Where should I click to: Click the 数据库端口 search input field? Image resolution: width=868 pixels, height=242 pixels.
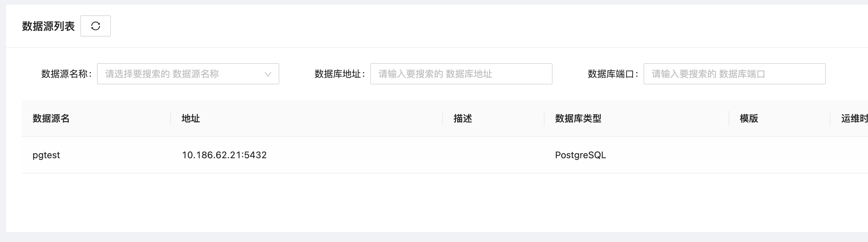click(x=735, y=74)
